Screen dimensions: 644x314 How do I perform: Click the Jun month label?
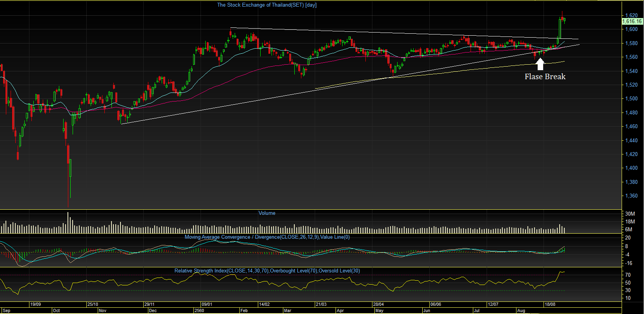click(427, 310)
